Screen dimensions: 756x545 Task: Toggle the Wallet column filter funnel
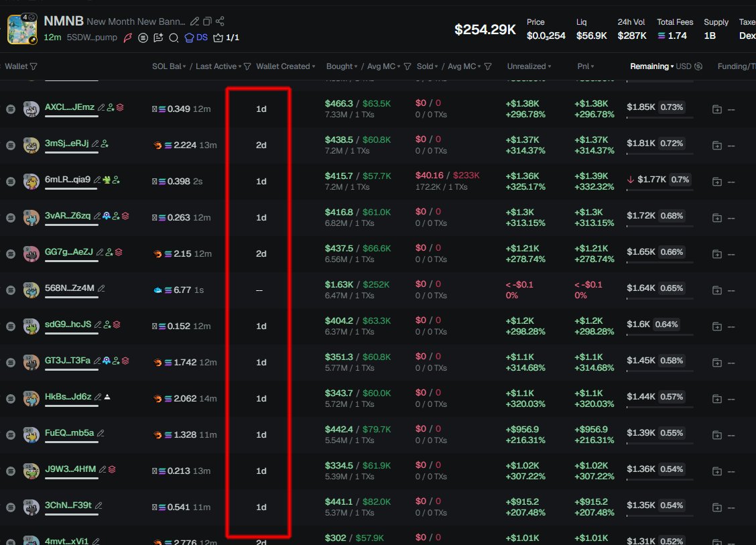point(34,66)
